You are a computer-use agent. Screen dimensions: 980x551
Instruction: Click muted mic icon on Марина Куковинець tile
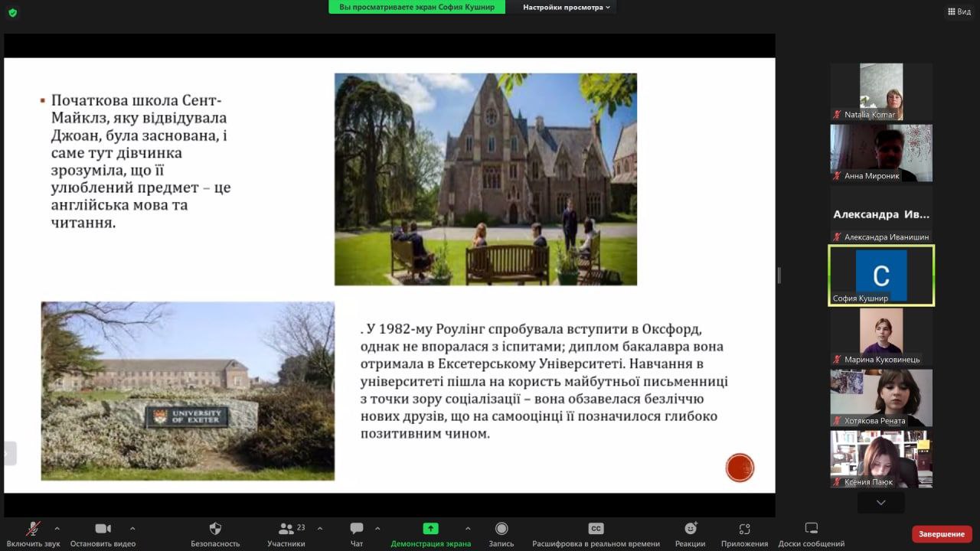(838, 360)
